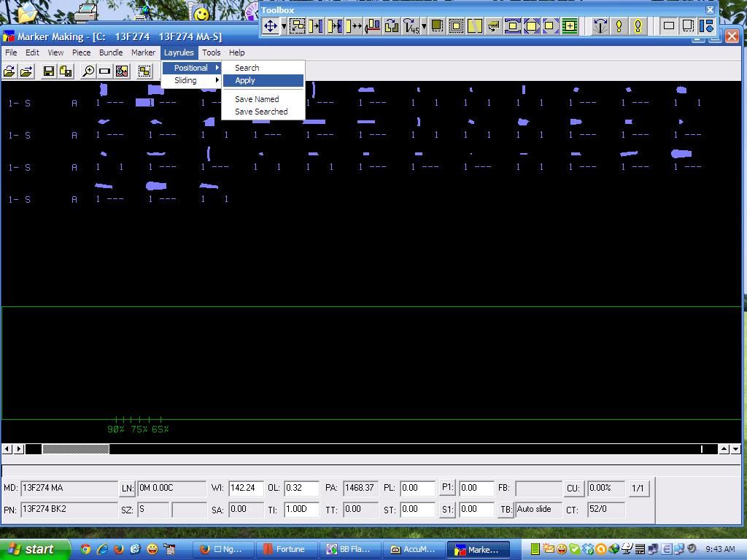Click the 1/1 button in info bar
The height and width of the screenshot is (560, 747).
(x=638, y=488)
